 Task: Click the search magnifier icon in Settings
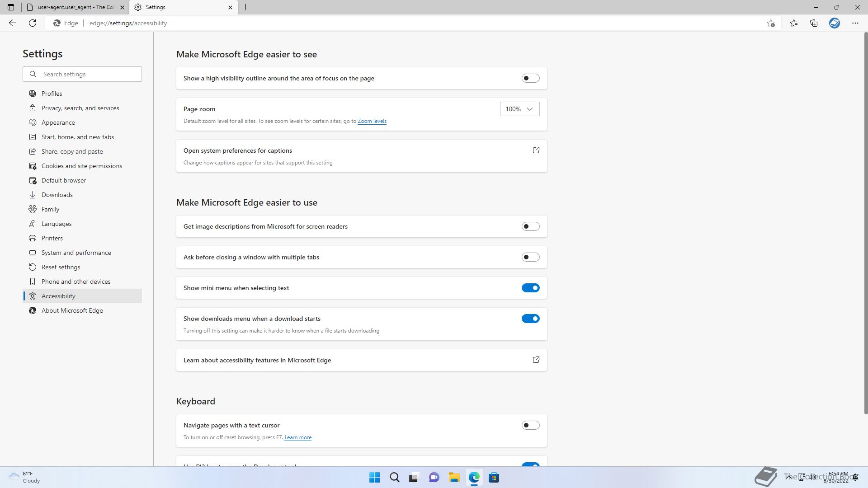click(33, 74)
